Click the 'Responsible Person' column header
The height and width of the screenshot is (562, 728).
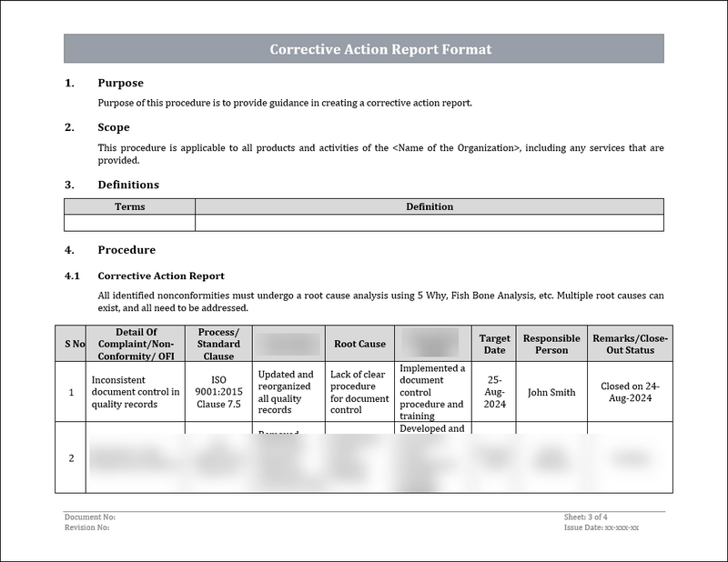point(551,344)
